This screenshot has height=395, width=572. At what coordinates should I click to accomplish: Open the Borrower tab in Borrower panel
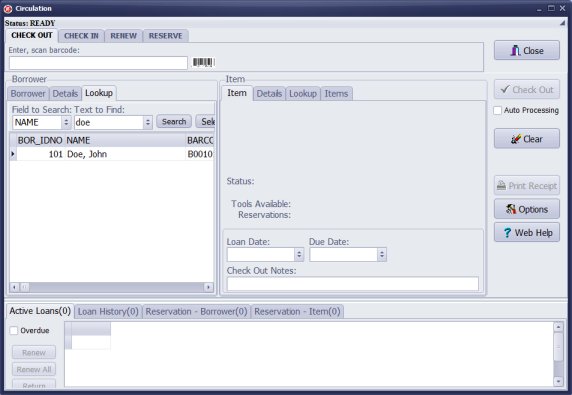click(28, 94)
